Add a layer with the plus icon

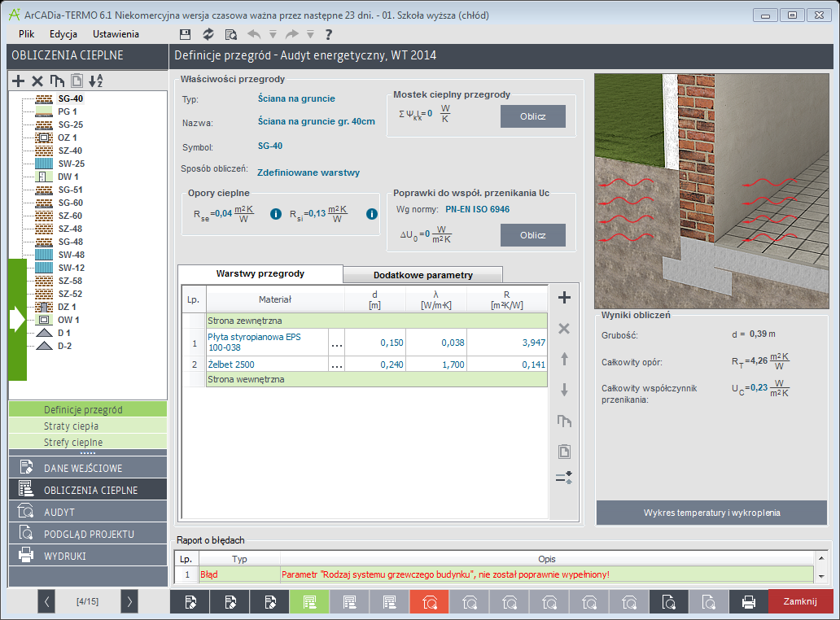[564, 298]
